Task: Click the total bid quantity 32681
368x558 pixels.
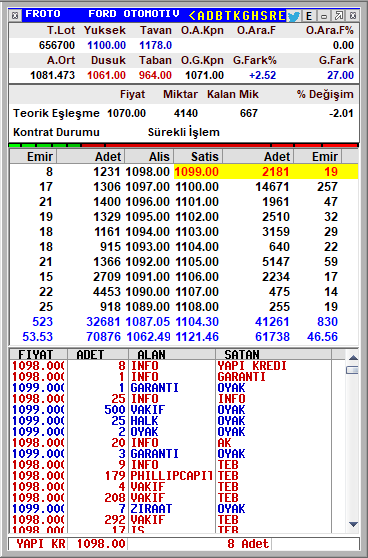Action: pos(103,322)
